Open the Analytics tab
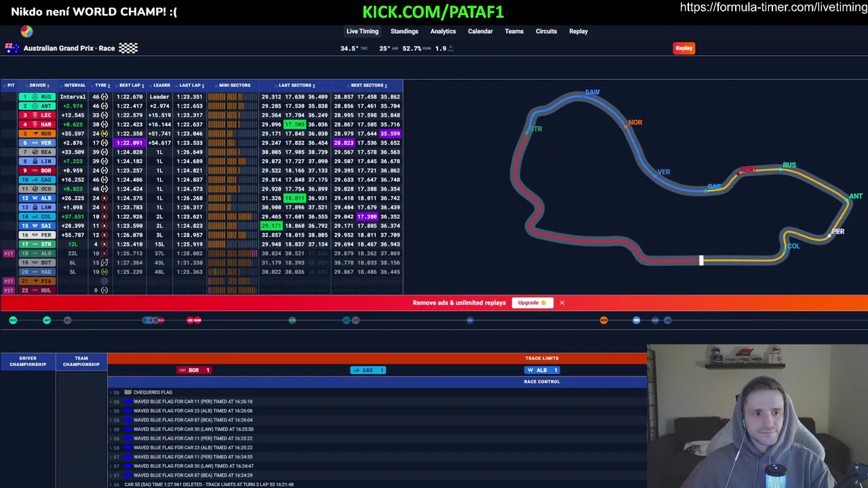 coord(443,31)
